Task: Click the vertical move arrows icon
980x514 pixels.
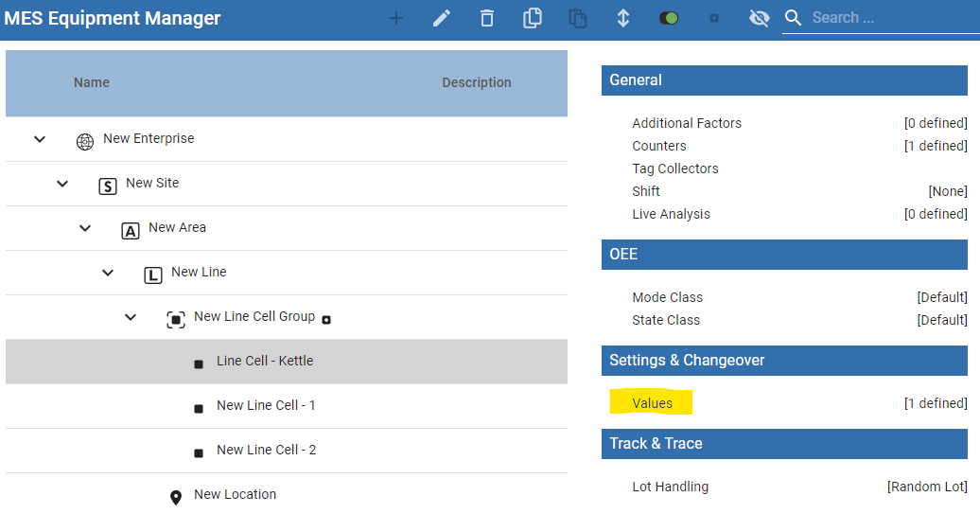Action: 623,18
